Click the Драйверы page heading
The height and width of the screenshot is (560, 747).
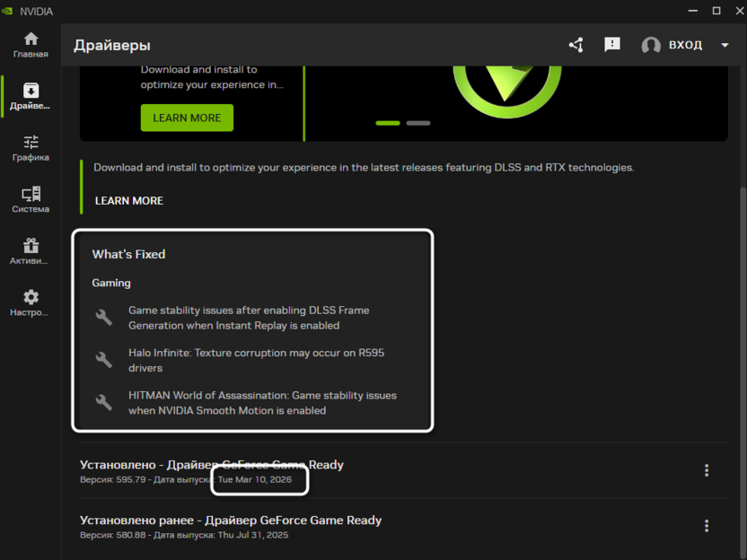click(112, 45)
